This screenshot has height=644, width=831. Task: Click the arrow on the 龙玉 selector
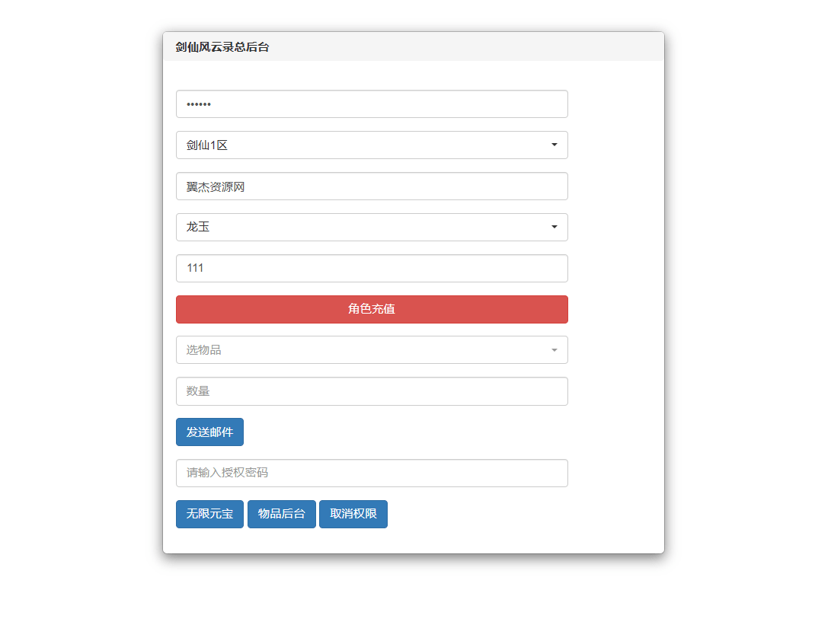coord(554,227)
